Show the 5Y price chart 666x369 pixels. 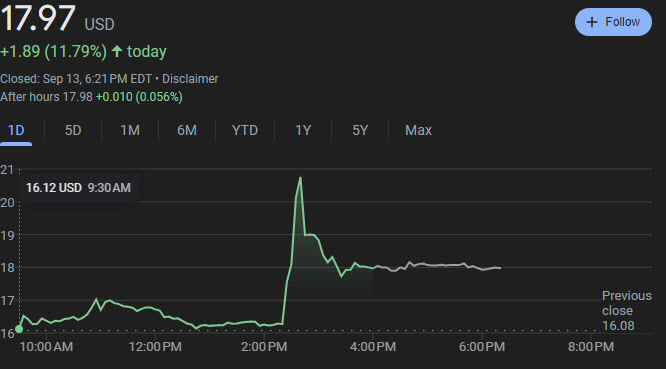360,130
